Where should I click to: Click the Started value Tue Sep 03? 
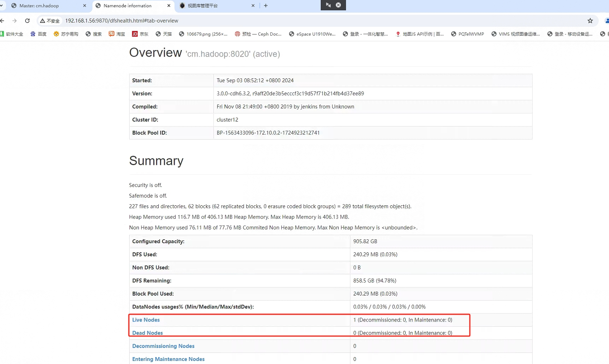pyautogui.click(x=255, y=80)
